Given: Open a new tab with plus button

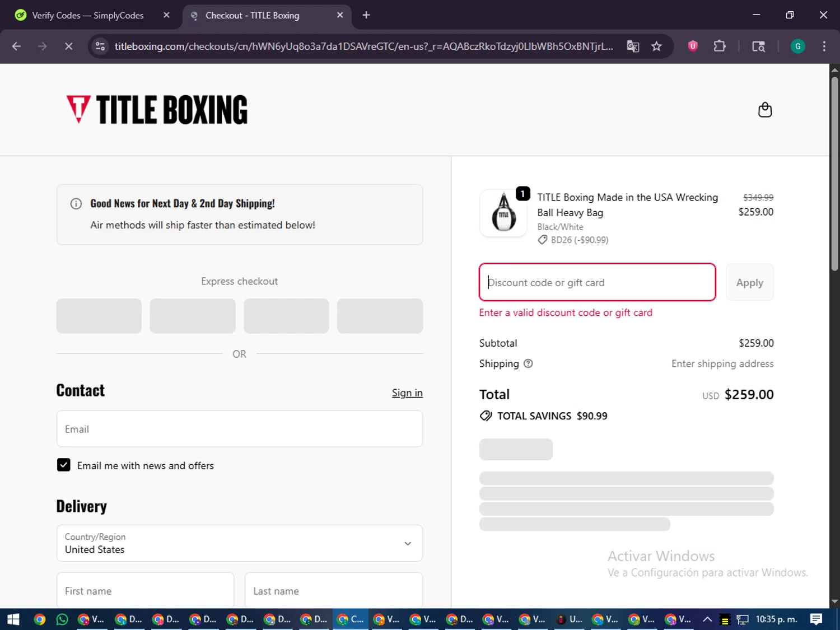Looking at the screenshot, I should tap(366, 15).
